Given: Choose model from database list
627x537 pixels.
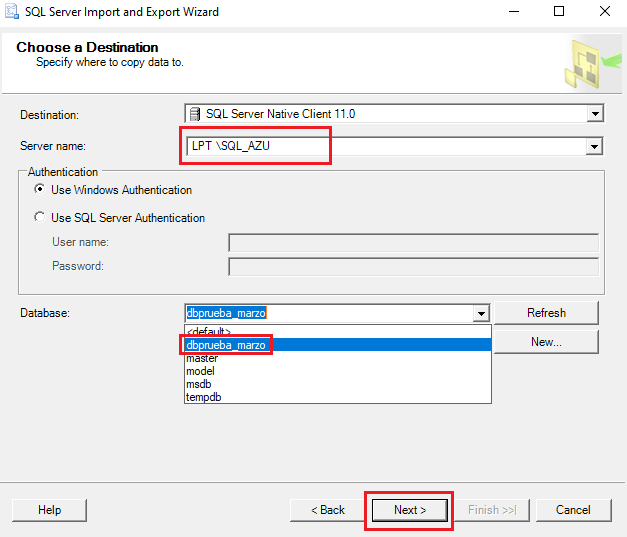Looking at the screenshot, I should pos(337,371).
